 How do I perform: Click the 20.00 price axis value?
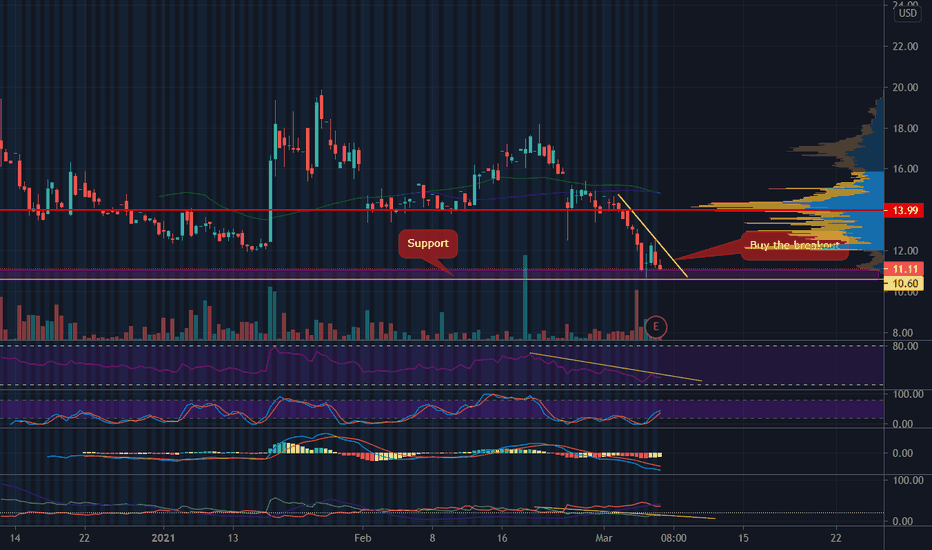click(905, 87)
